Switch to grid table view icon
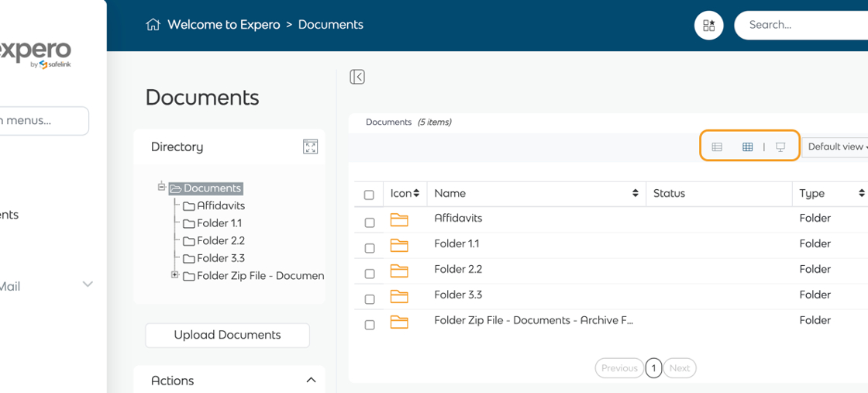This screenshot has height=393, width=868. (x=747, y=147)
